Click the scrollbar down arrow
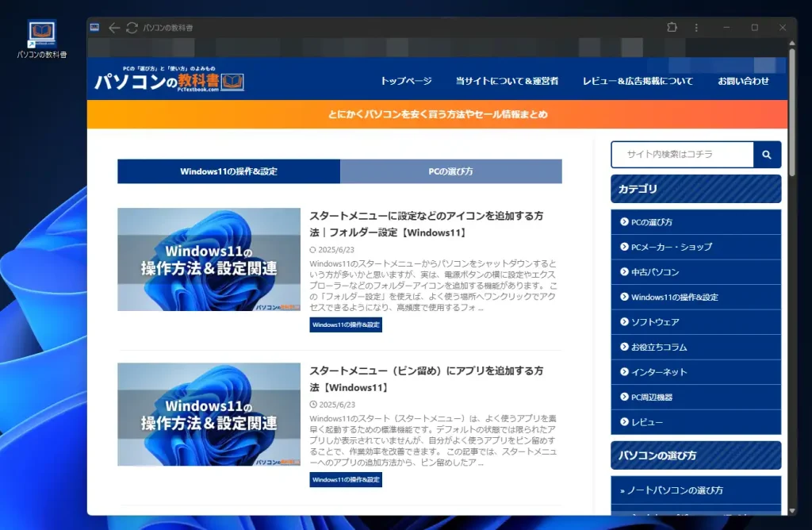The image size is (812, 530). tap(792, 511)
